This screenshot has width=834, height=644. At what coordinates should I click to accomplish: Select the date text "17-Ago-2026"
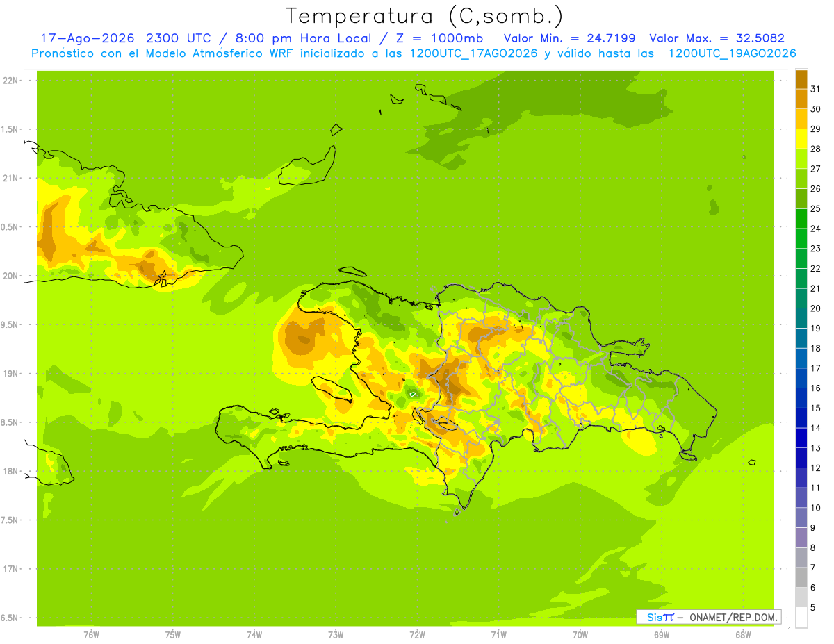(x=88, y=38)
